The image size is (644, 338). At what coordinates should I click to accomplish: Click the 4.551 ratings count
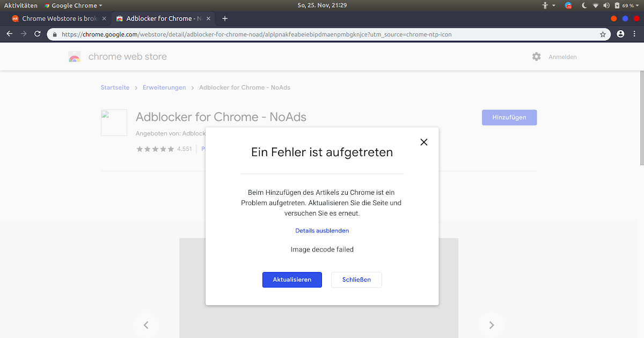point(185,149)
